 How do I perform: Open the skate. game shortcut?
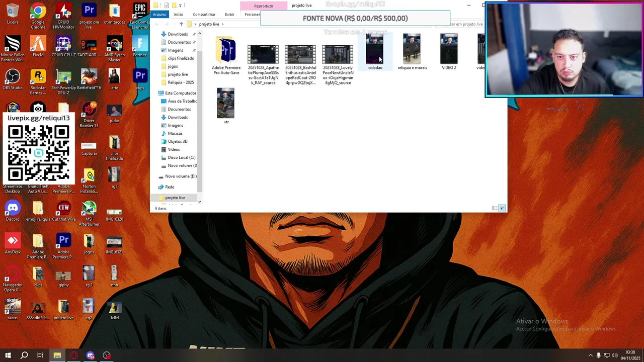coord(13,309)
